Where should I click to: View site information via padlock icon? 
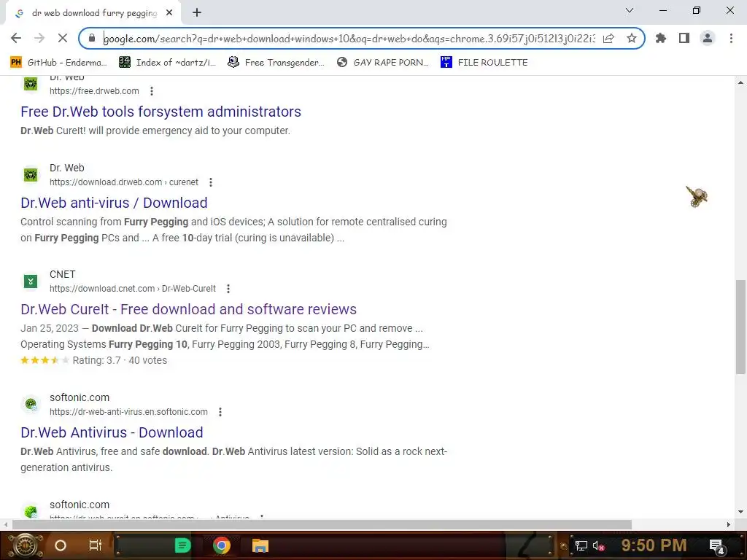click(x=92, y=38)
